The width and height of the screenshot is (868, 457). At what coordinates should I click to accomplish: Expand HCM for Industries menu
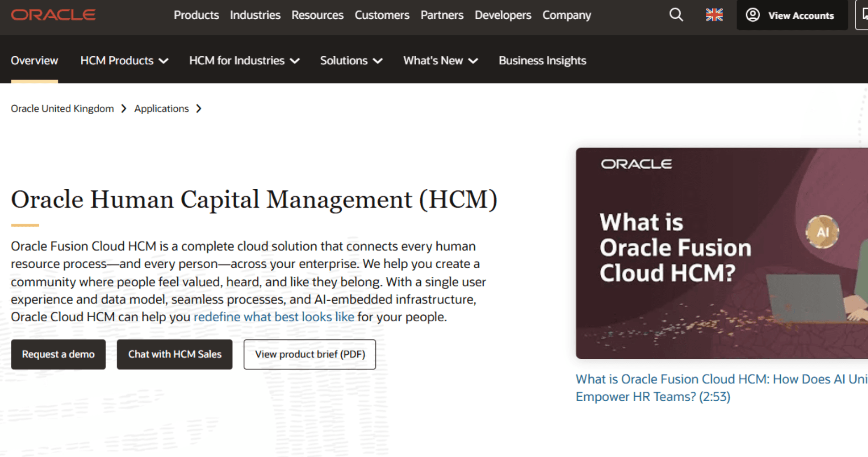tap(244, 61)
